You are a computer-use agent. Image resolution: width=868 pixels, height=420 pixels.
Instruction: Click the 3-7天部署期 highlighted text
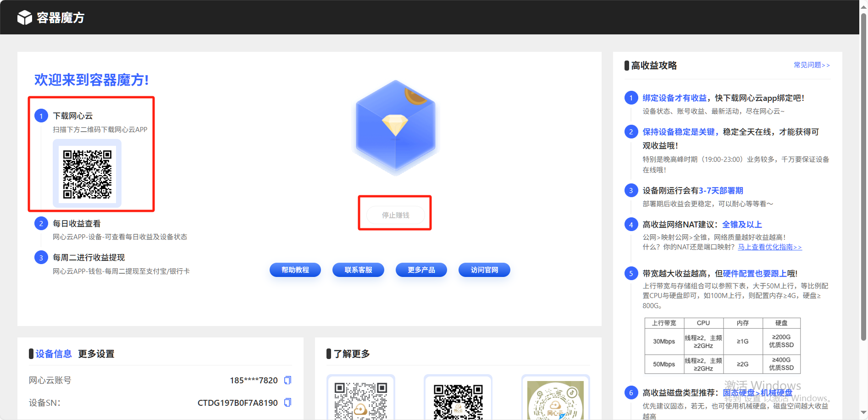tap(721, 190)
